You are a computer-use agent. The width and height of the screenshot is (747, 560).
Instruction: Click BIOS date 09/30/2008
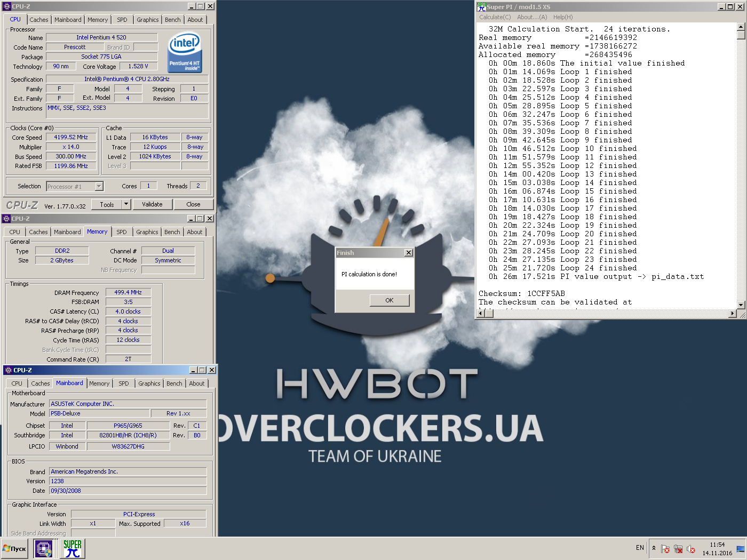click(128, 491)
